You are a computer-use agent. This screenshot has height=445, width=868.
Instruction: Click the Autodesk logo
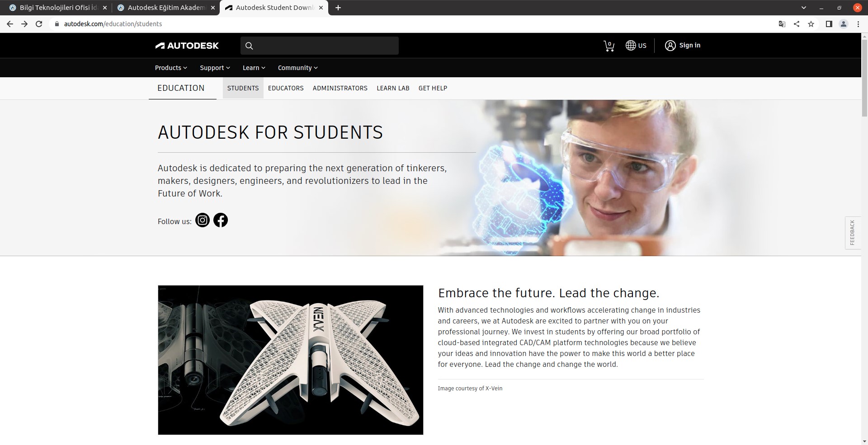pyautogui.click(x=187, y=46)
